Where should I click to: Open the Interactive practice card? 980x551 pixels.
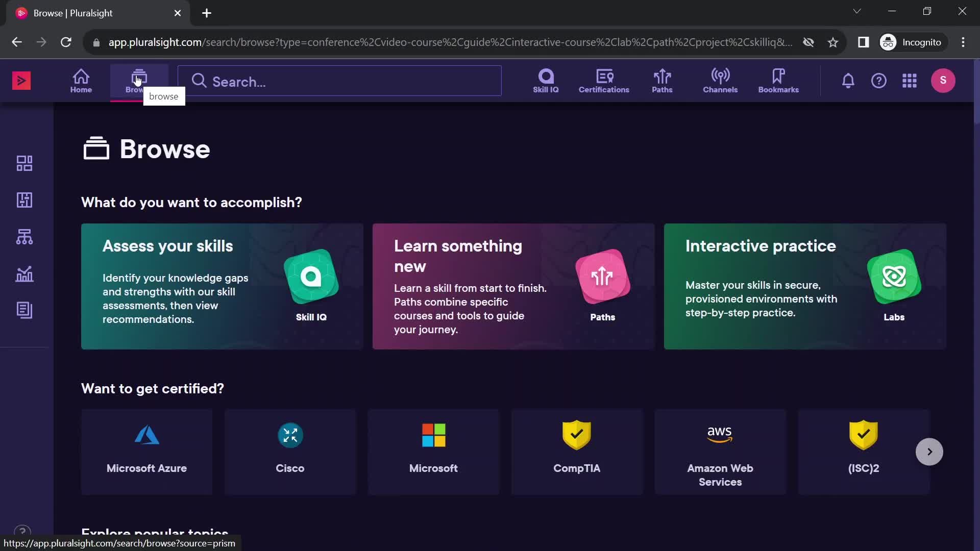pyautogui.click(x=805, y=286)
